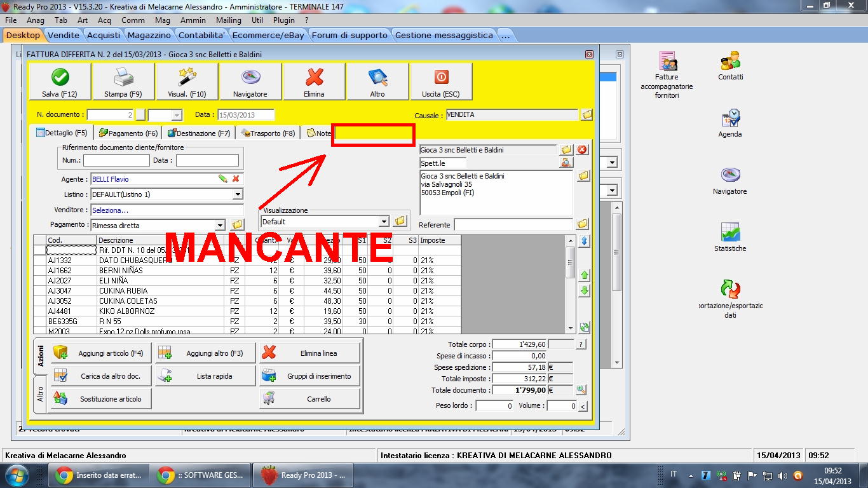Open Visual. (F10) preview button
868x488 pixels.
[187, 81]
